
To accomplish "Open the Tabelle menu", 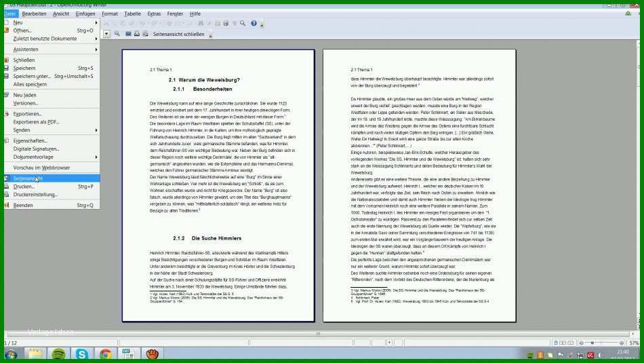I will tap(132, 14).
